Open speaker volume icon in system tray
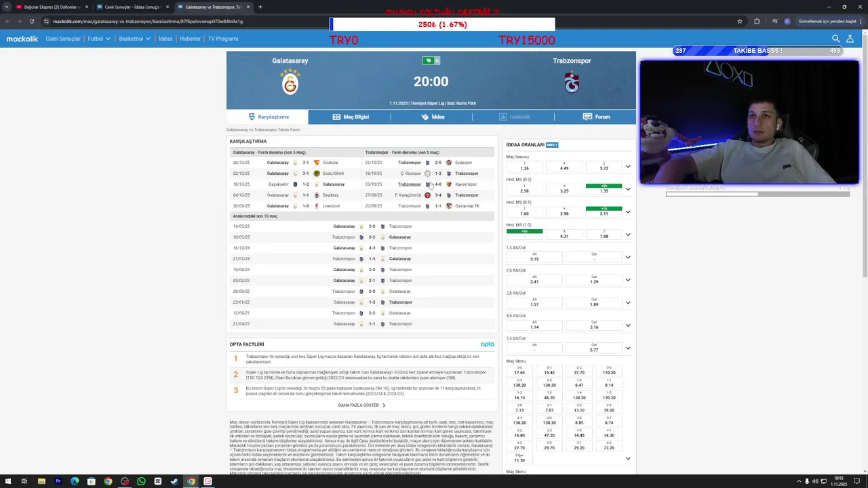This screenshot has height=488, width=868. [815, 481]
